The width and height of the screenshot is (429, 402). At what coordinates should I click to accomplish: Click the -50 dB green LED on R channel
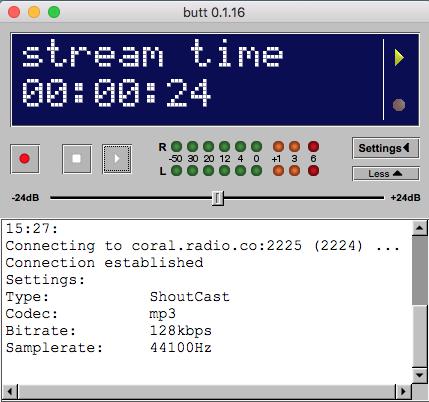pos(176,146)
